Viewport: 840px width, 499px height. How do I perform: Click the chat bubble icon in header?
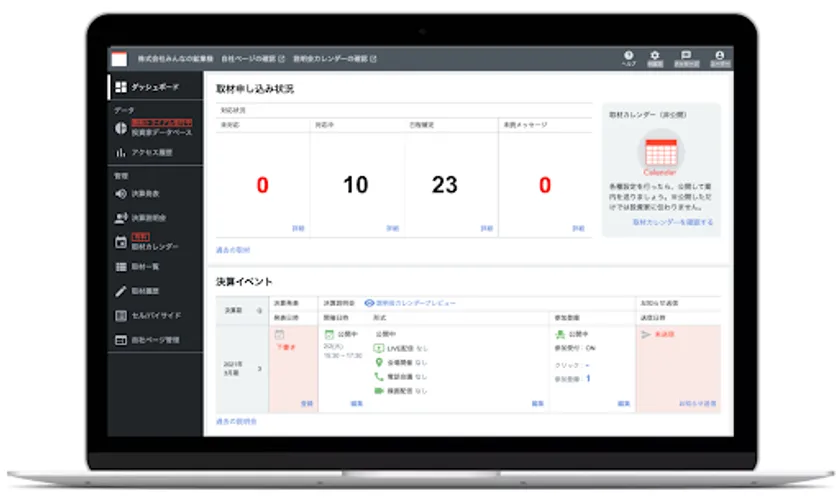pos(686,55)
